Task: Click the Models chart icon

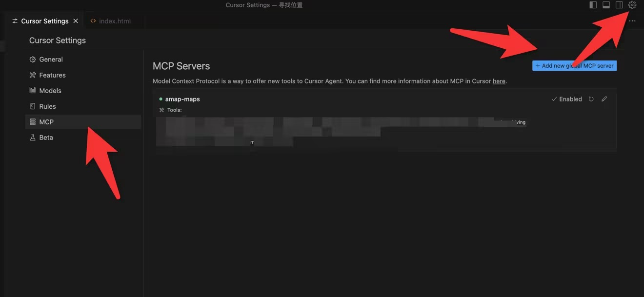Action: pyautogui.click(x=33, y=91)
